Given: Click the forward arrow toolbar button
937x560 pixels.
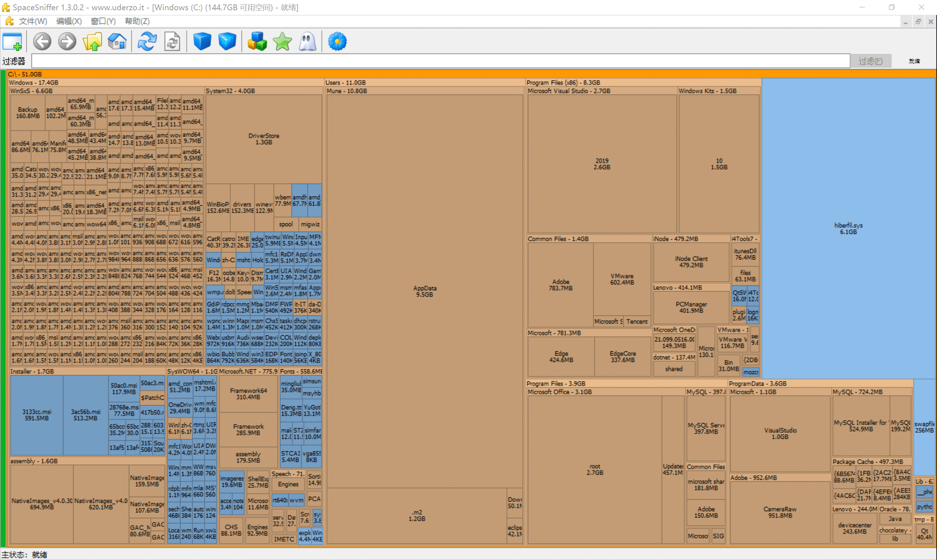Looking at the screenshot, I should point(67,41).
